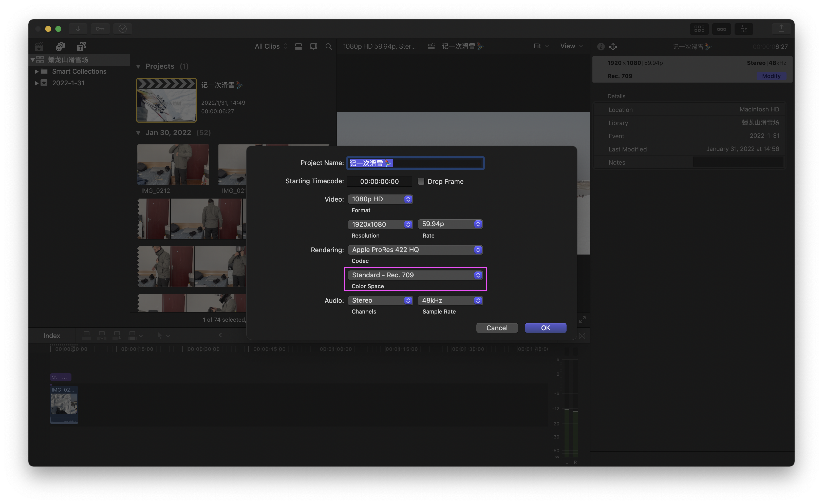
Task: Open the Color Space dropdown
Action: 415,275
